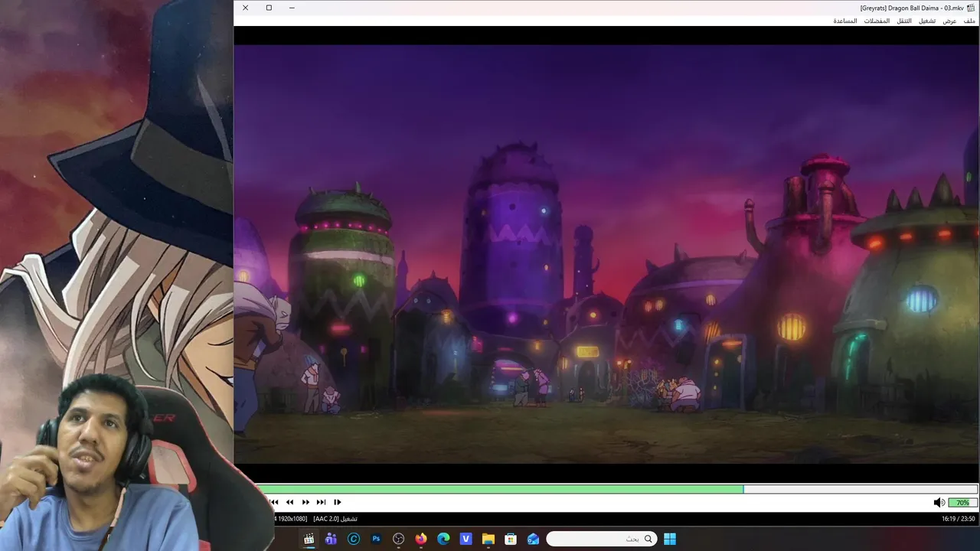Open the تشغيل (Play) menu
980x551 pixels.
click(x=927, y=21)
